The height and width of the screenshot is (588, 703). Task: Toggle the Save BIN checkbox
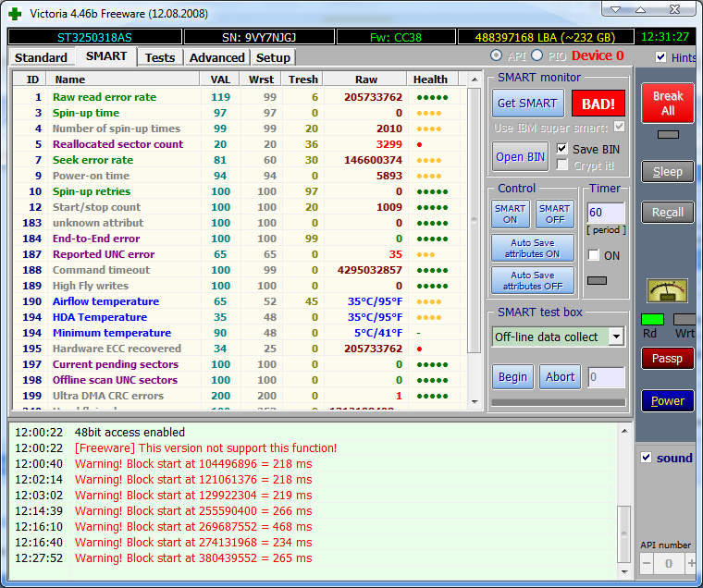(x=562, y=149)
